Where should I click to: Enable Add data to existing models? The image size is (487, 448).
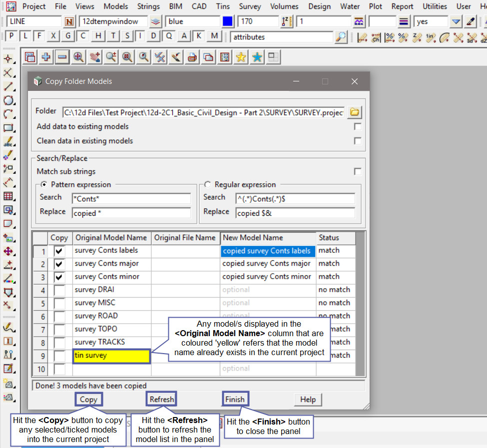click(x=358, y=127)
